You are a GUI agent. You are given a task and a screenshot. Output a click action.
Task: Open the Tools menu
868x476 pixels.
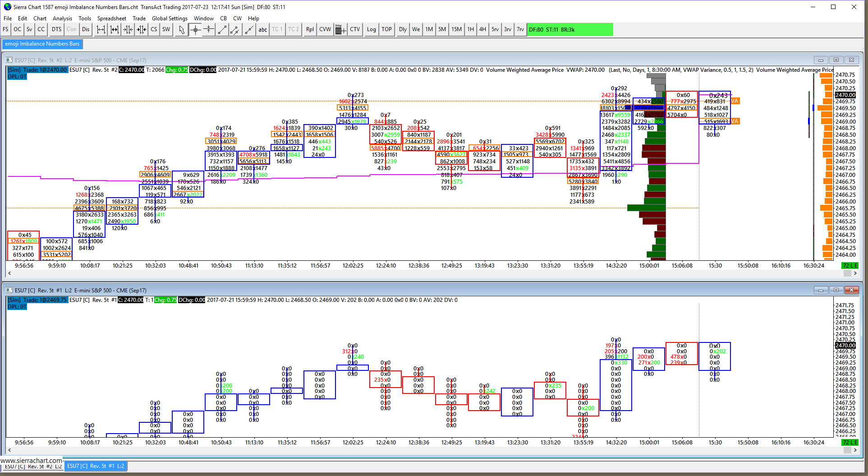pos(85,18)
